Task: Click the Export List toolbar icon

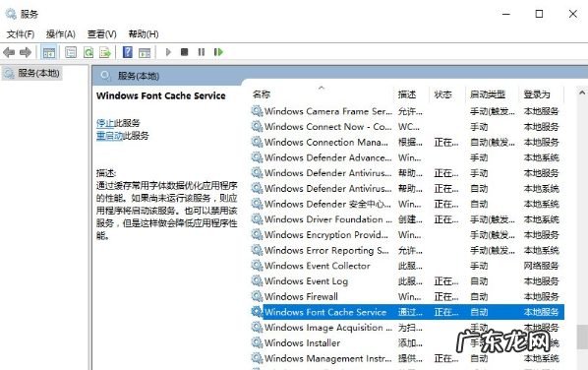Action: [105, 52]
